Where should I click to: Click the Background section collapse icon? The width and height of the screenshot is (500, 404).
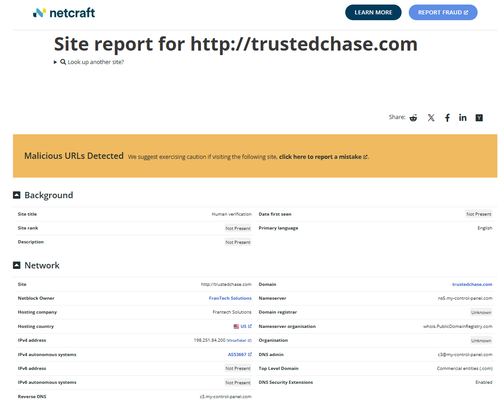point(17,195)
